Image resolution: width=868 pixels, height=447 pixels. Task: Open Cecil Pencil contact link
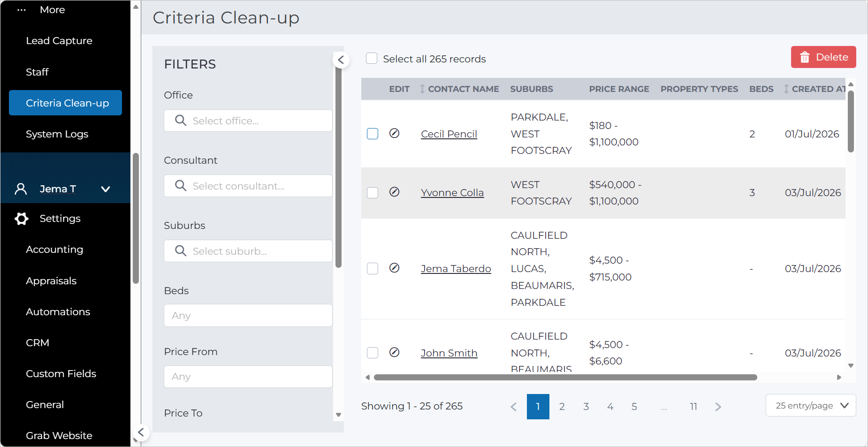click(449, 134)
